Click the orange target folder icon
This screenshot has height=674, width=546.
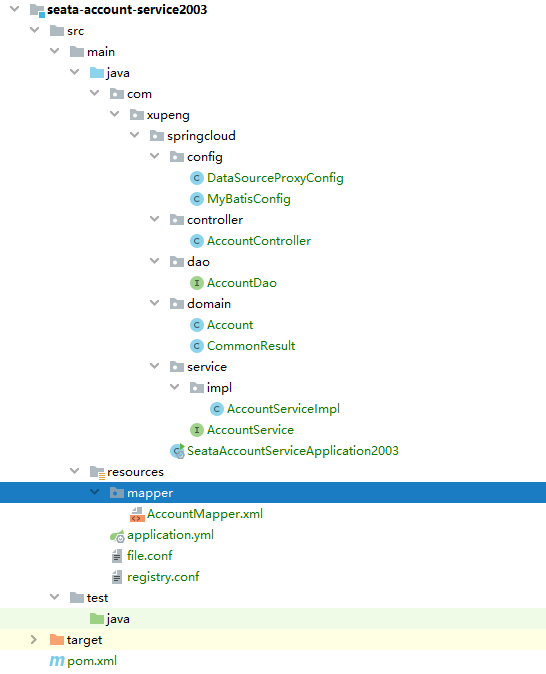57,640
